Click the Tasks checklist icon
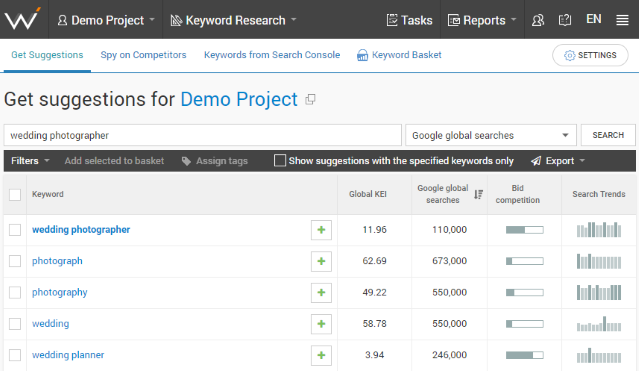Screen dimensions: 639x371 [392, 20]
